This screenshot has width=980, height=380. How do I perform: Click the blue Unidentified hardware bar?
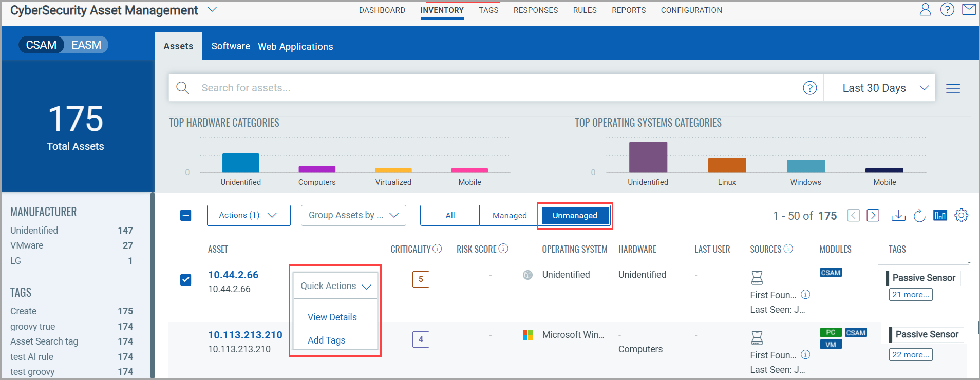pyautogui.click(x=240, y=162)
